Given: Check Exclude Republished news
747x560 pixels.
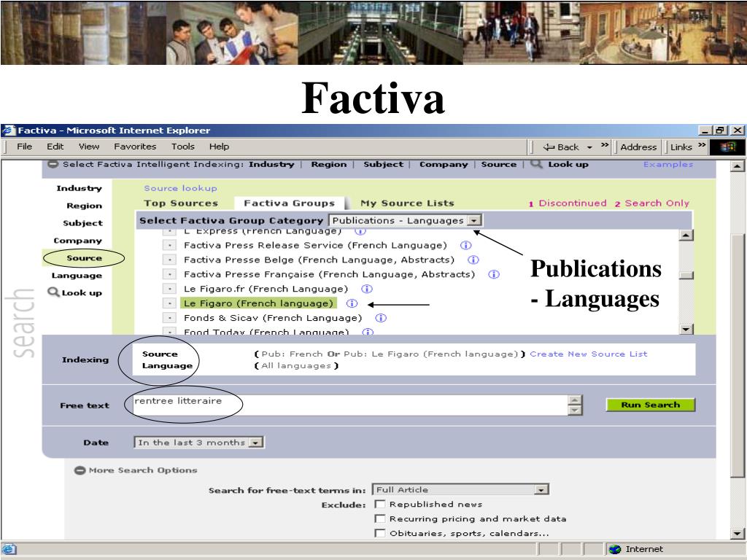Looking at the screenshot, I should 379,504.
